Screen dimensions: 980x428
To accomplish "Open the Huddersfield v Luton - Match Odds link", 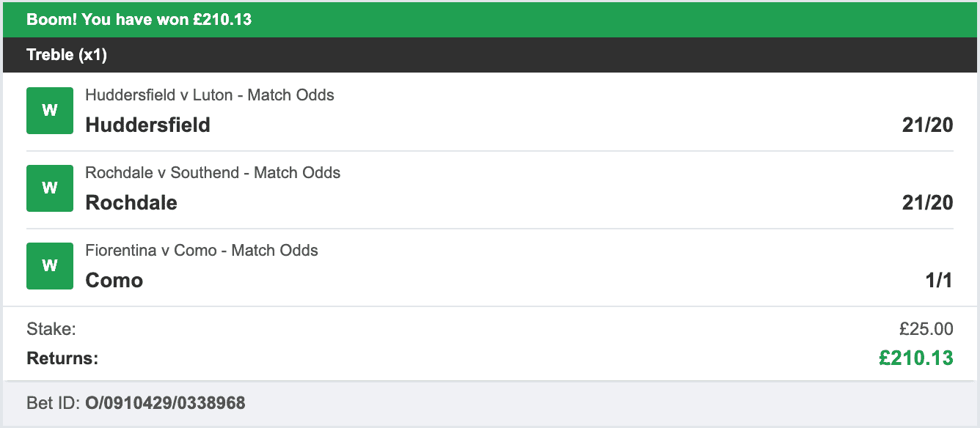I will click(x=209, y=95).
